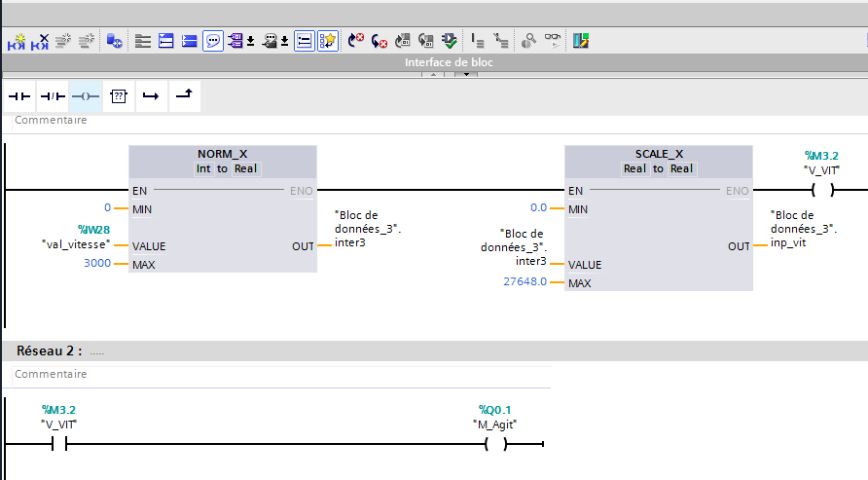The width and height of the screenshot is (868, 480).
Task: Select the M_Agit output coil
Action: [x=496, y=445]
